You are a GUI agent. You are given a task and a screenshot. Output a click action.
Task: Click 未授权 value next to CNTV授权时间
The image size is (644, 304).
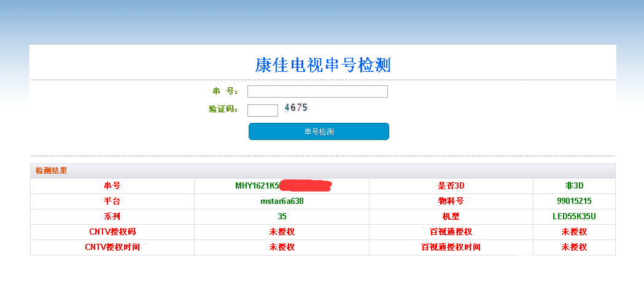click(282, 247)
